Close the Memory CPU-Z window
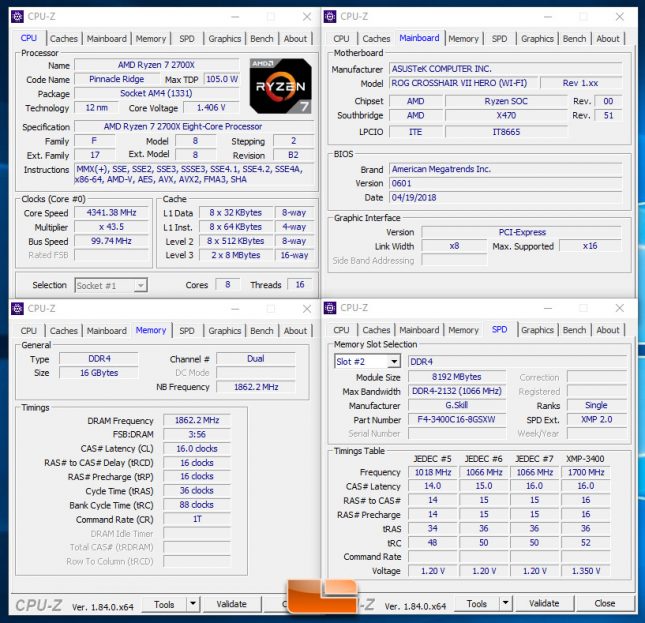Image resolution: width=645 pixels, height=623 pixels. click(x=307, y=308)
